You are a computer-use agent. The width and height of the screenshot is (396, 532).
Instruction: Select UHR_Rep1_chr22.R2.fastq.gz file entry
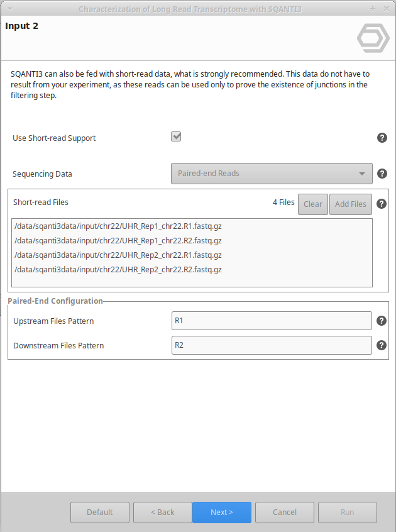click(x=118, y=241)
